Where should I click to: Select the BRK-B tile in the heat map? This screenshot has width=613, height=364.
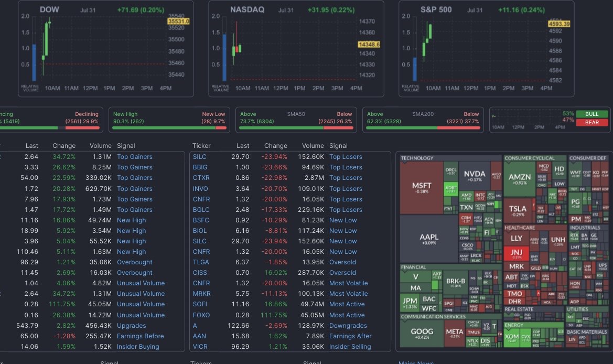(456, 283)
